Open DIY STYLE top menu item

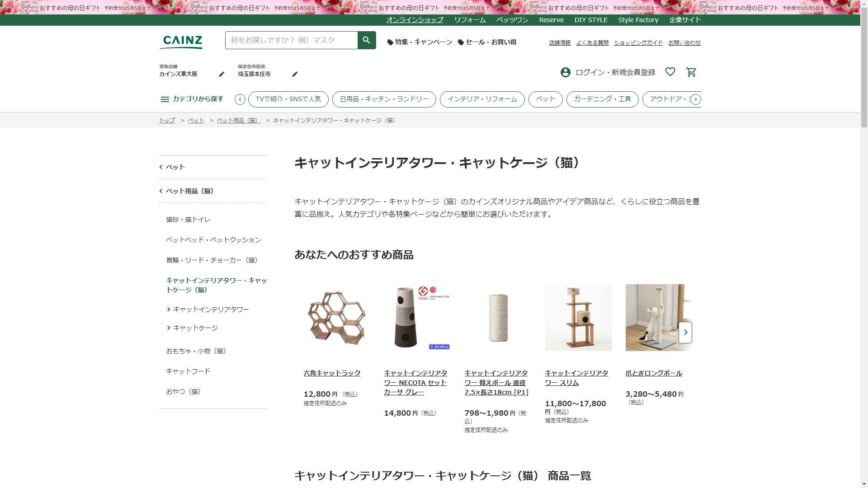[x=591, y=20]
